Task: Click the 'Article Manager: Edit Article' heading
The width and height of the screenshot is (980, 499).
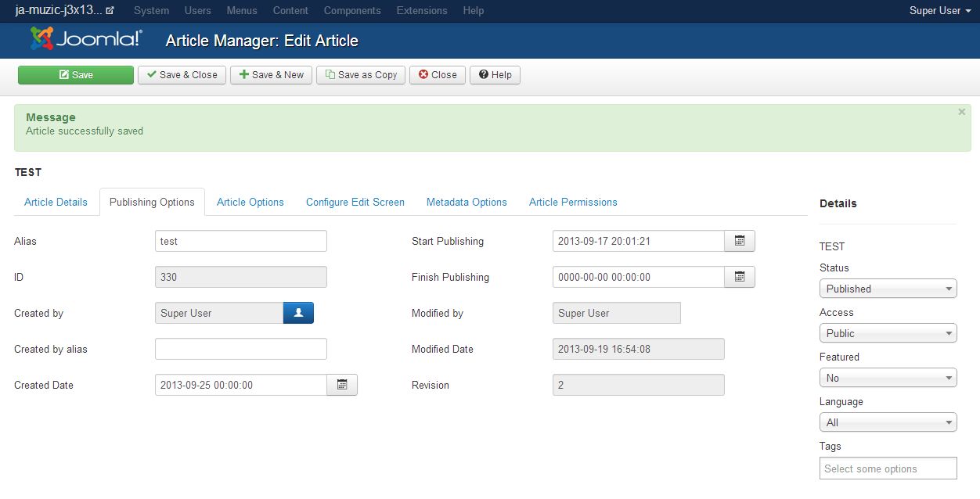Action: click(262, 41)
